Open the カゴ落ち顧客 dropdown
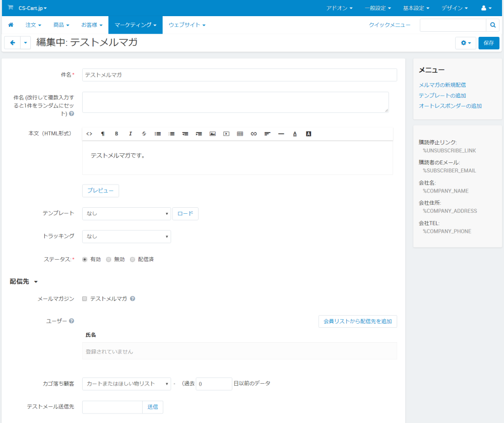This screenshot has height=423, width=504. click(x=127, y=384)
